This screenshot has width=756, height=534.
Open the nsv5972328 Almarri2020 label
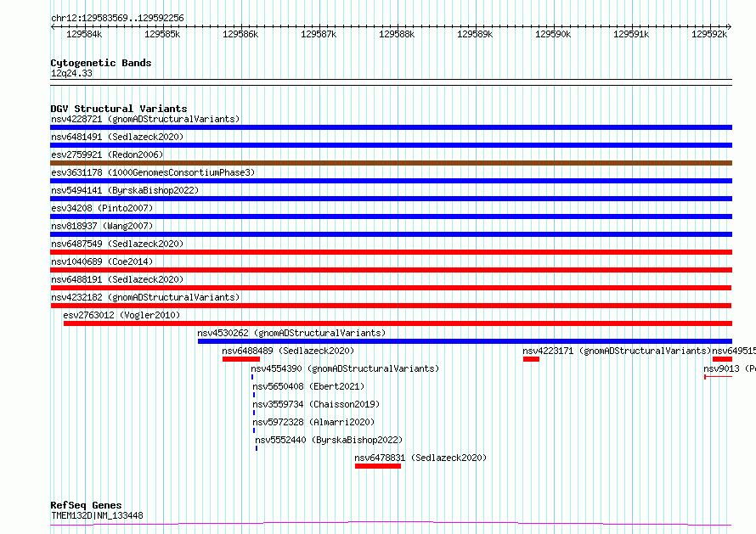[313, 422]
